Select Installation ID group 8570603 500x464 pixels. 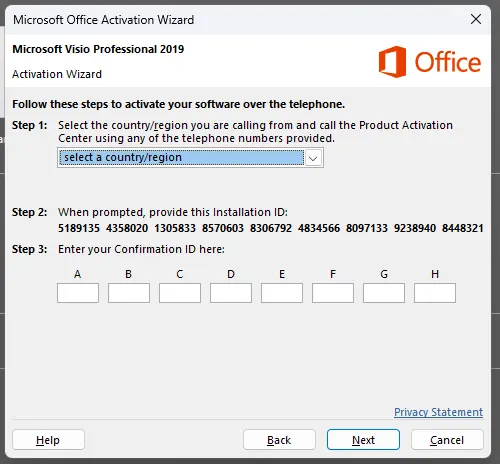(x=223, y=228)
